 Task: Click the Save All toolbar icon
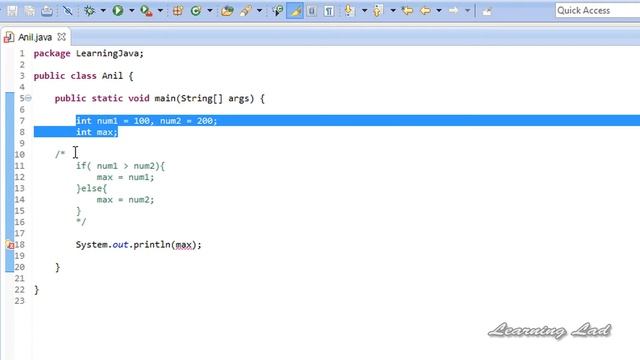click(30, 11)
